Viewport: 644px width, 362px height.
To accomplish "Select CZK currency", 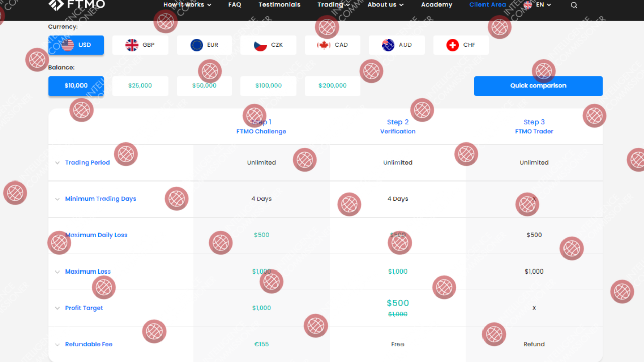I will coord(268,45).
